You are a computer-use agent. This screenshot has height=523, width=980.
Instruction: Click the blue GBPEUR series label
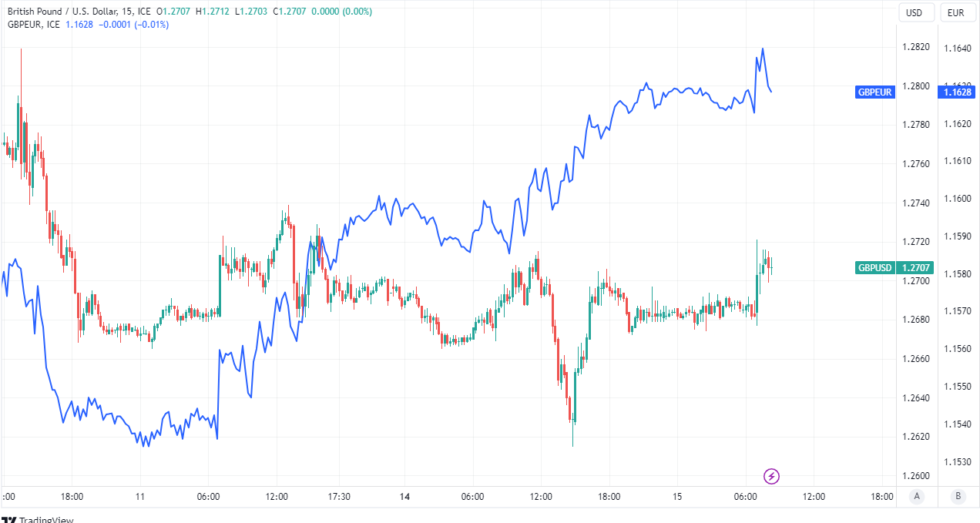coord(875,92)
